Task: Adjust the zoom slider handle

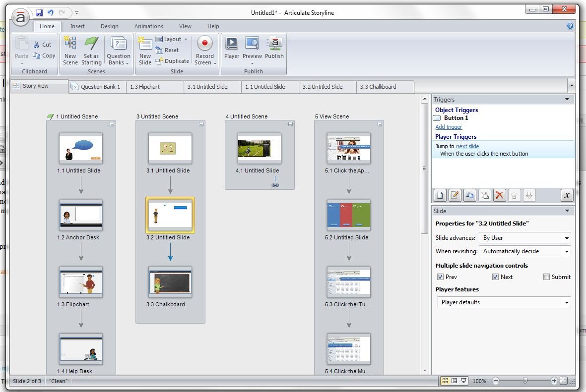Action: tap(524, 381)
